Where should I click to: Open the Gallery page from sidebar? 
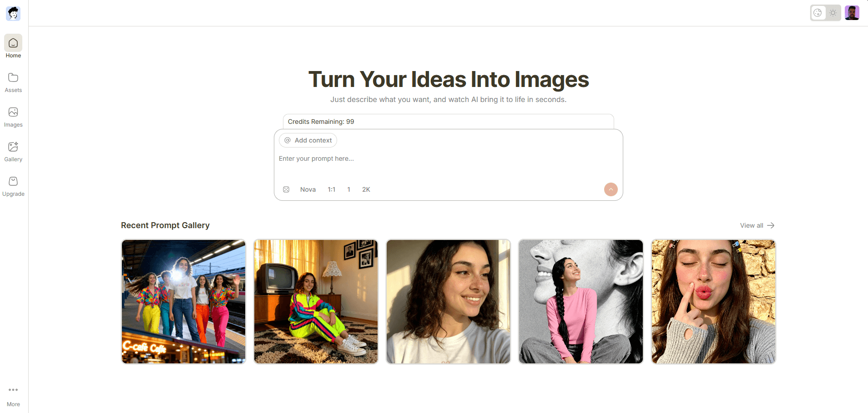(x=13, y=152)
